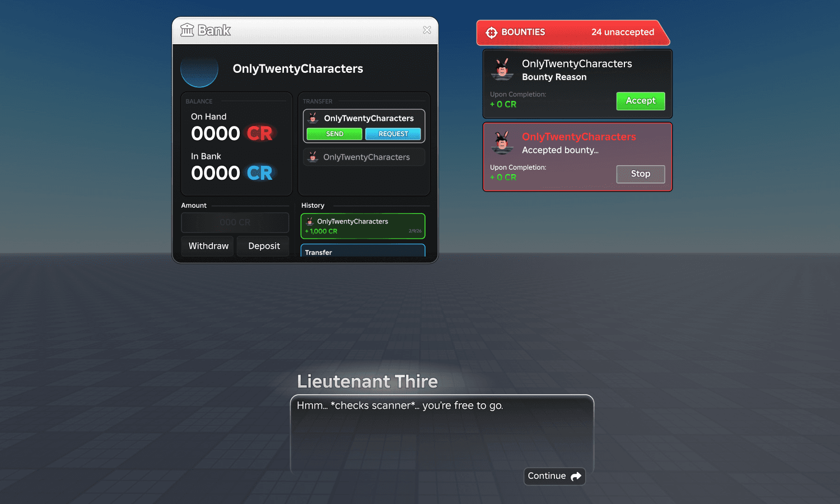Image resolution: width=840 pixels, height=504 pixels.
Task: Click the BOUNTIES header title
Action: (523, 32)
